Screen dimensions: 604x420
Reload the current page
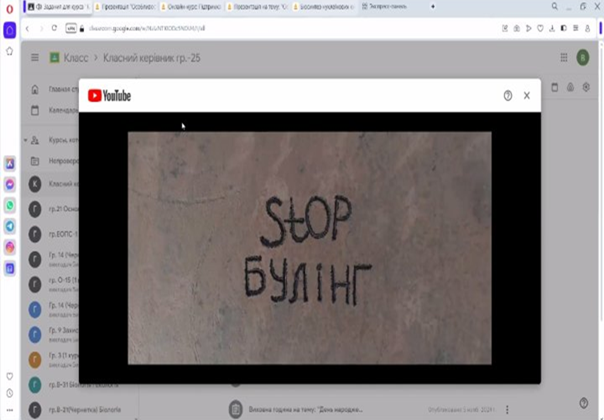click(x=54, y=28)
